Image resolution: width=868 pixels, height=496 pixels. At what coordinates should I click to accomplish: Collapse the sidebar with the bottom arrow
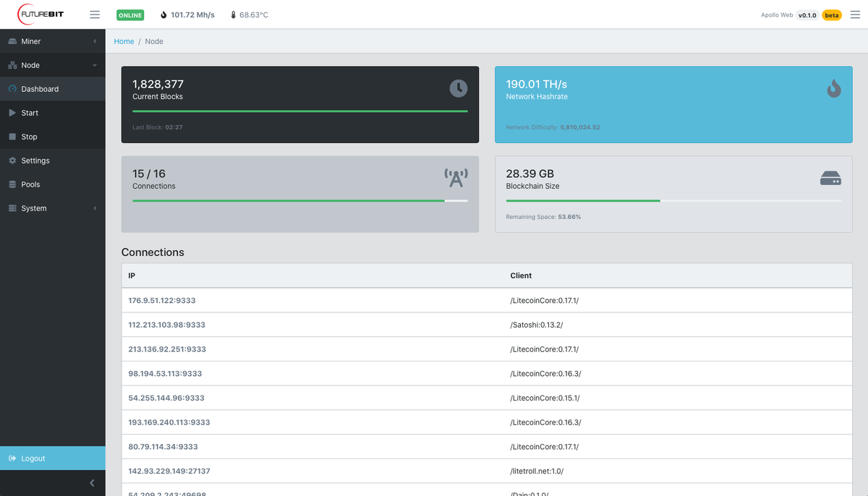tap(92, 483)
